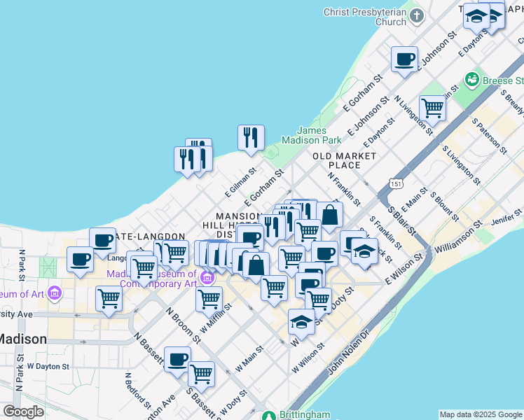Select the E Gilman St label

240,182
